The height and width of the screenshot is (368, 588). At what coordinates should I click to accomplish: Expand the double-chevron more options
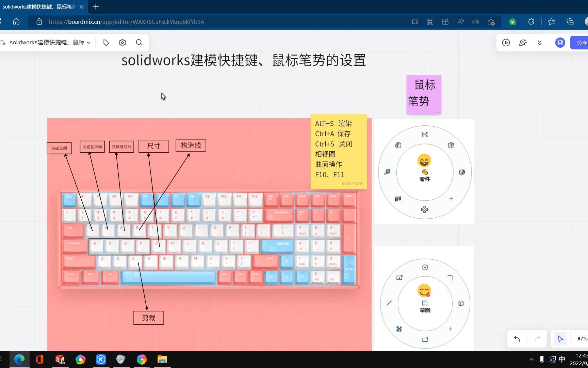click(540, 43)
